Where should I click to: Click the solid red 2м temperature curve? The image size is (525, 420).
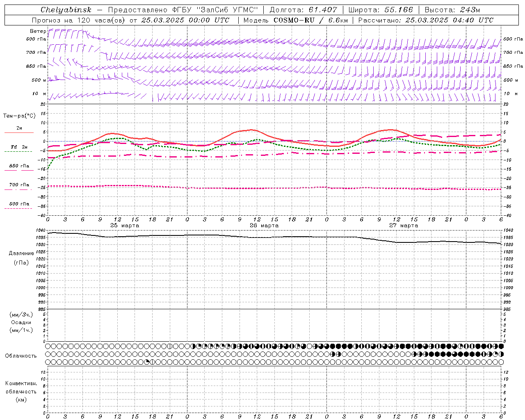coord(252,130)
